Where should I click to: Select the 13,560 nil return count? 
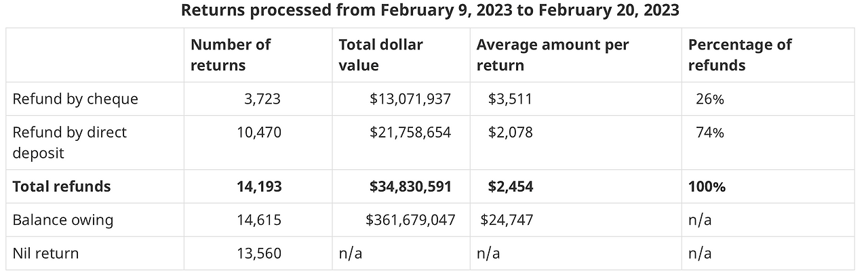(259, 253)
